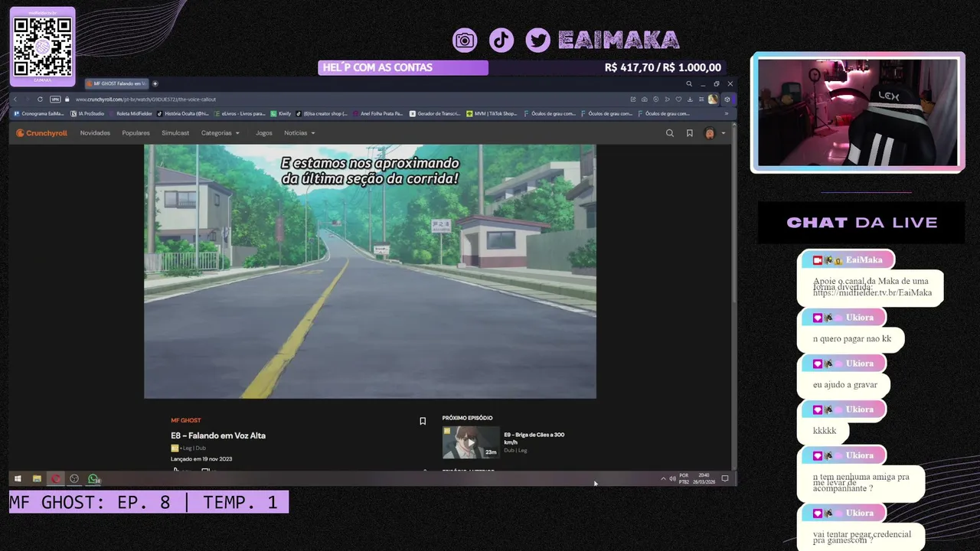Go to Simulcast page
Viewport: 980px width, 551px height.
point(175,133)
